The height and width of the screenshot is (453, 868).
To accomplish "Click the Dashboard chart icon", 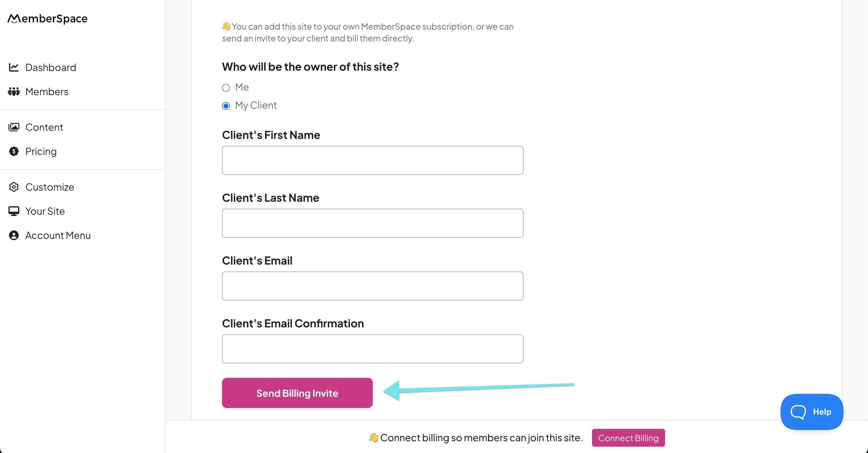I will 14,67.
